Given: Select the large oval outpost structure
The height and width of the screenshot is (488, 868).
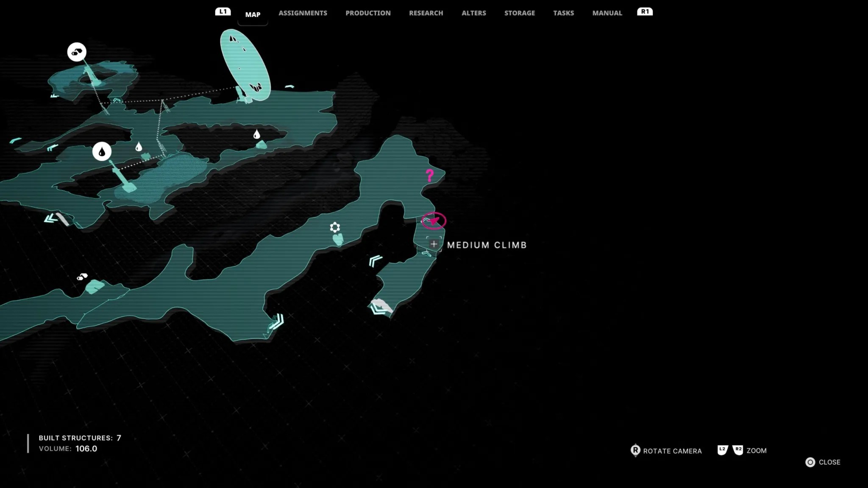Looking at the screenshot, I should (245, 65).
